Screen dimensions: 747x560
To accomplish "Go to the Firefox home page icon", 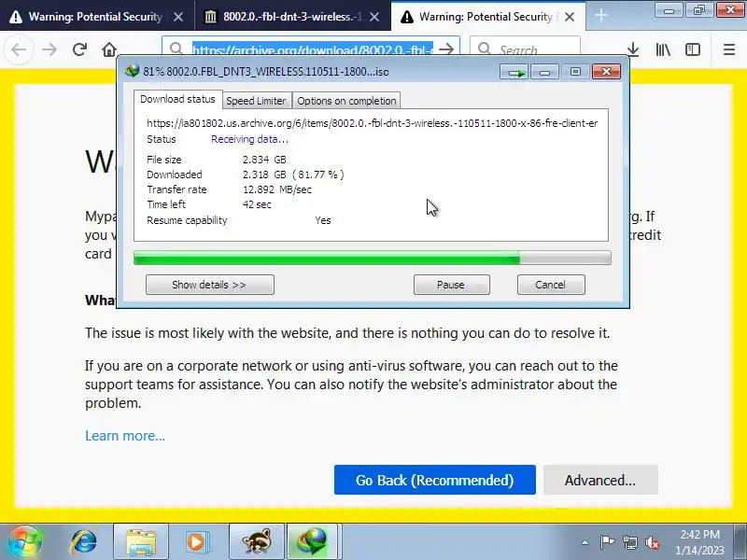I will 109,49.
